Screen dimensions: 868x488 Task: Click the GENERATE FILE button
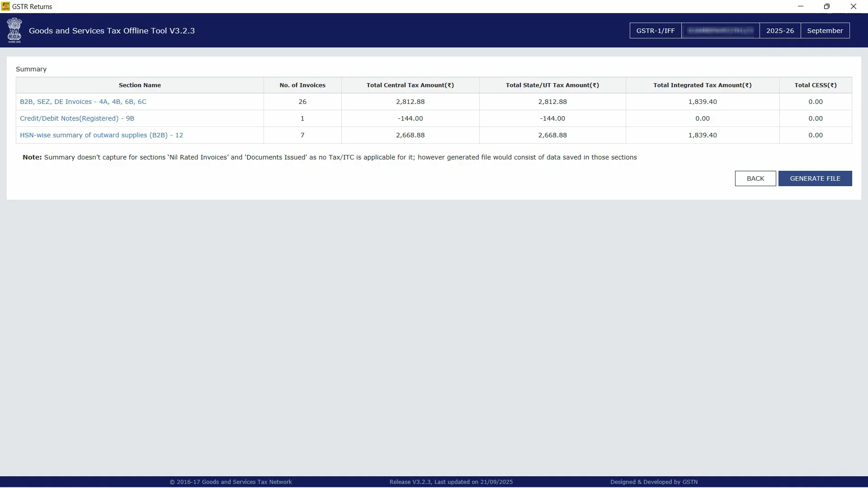pos(815,178)
